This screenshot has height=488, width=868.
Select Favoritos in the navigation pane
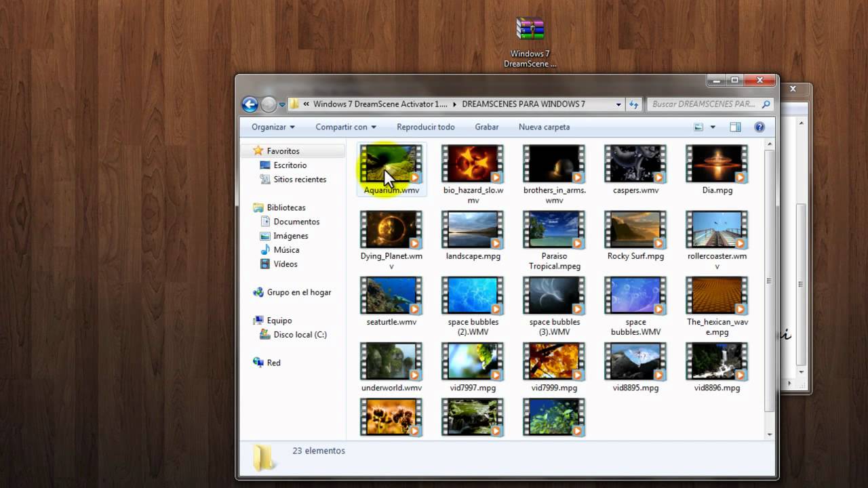pyautogui.click(x=283, y=151)
